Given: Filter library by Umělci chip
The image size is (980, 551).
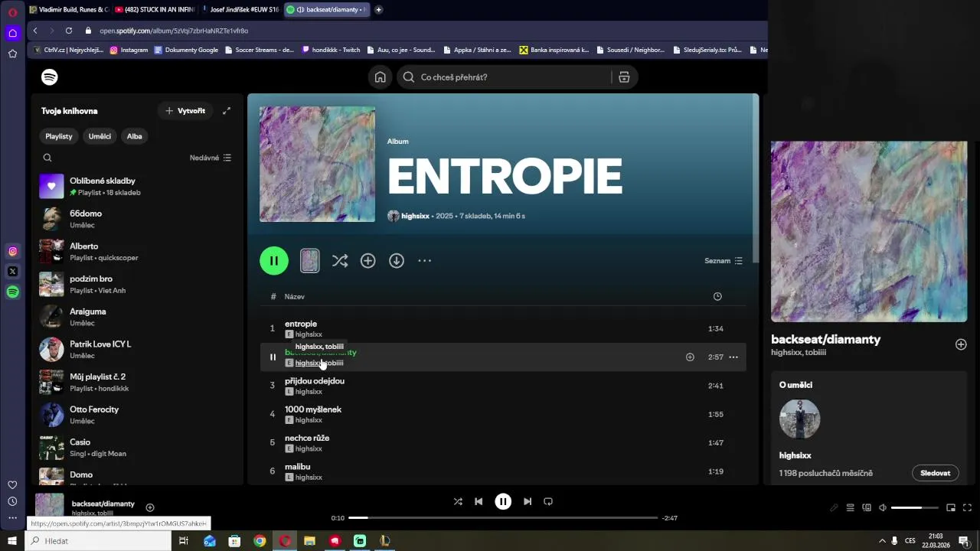Looking at the screenshot, I should click(100, 136).
